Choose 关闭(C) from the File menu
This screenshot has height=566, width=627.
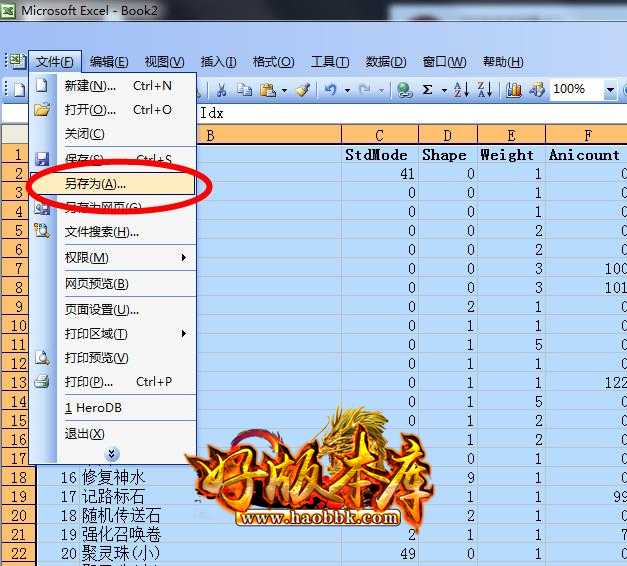click(114, 134)
